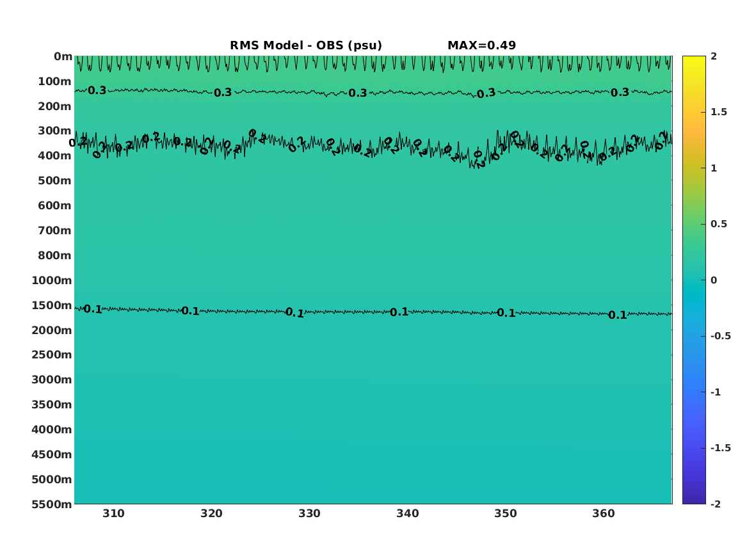Select the '5500m' depth axis label
Viewport: 747px width, 560px height.
point(51,504)
